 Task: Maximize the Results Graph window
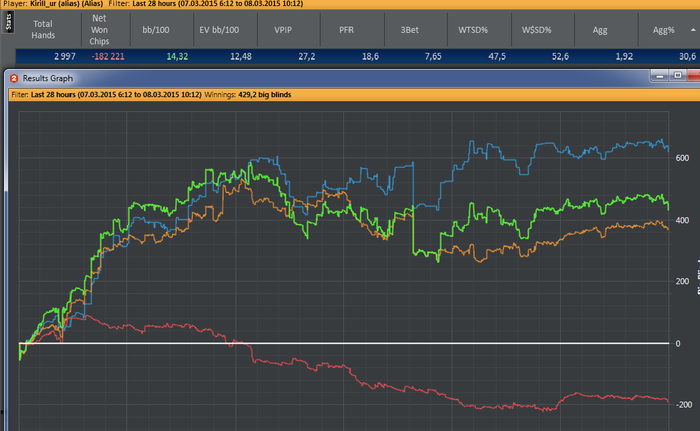pyautogui.click(x=678, y=76)
